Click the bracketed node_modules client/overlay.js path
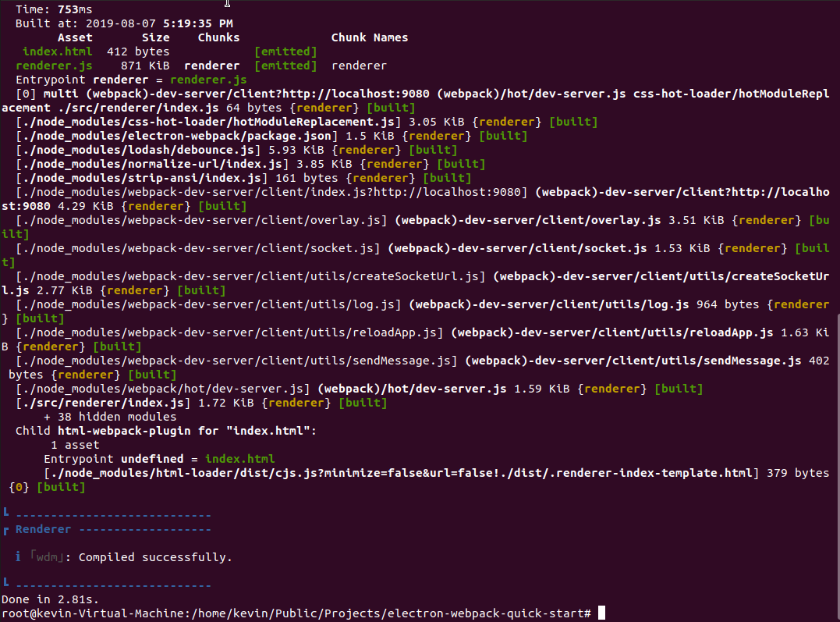This screenshot has width=840, height=622. coord(201,220)
